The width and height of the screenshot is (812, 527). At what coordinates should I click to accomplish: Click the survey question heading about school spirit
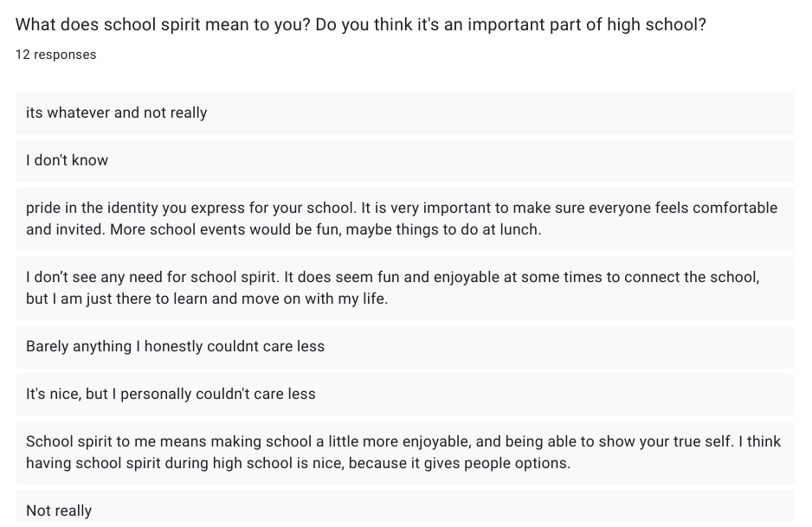coord(360,24)
